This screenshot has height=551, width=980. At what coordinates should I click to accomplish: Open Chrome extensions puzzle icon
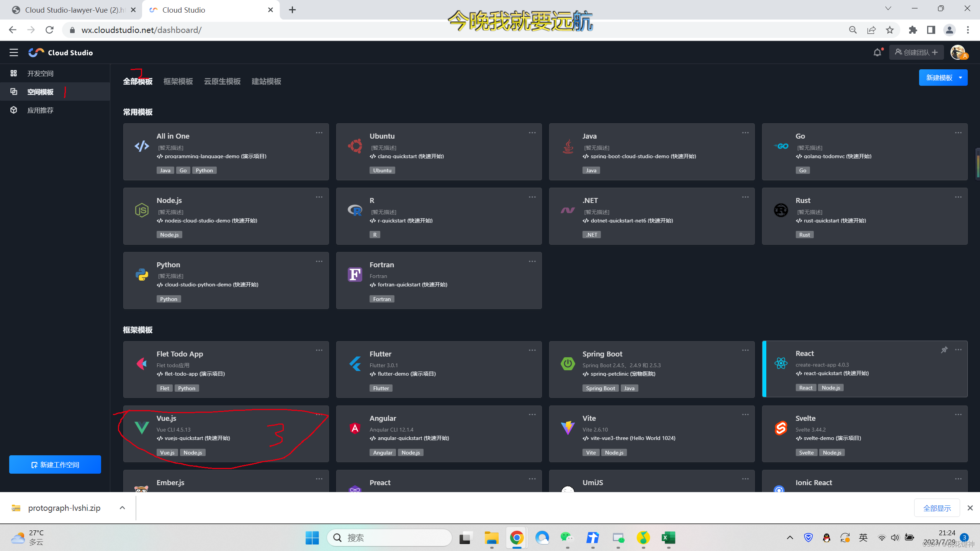click(913, 30)
